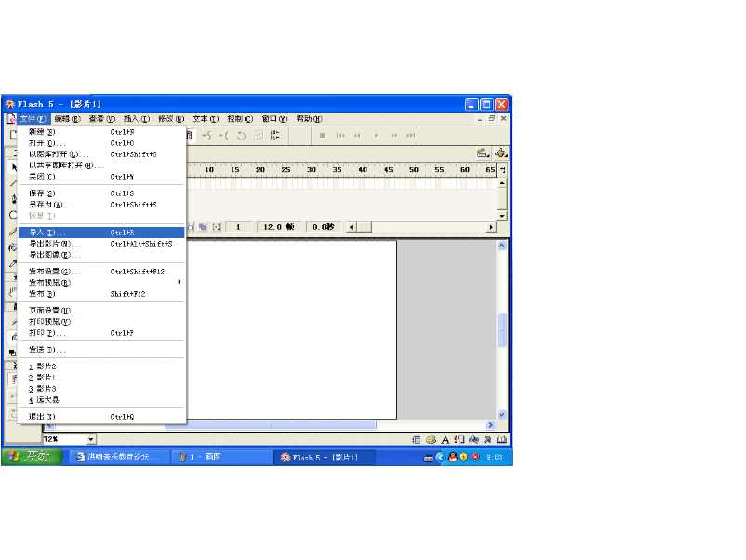Select 以共享图库打开 menu entry

101,166
